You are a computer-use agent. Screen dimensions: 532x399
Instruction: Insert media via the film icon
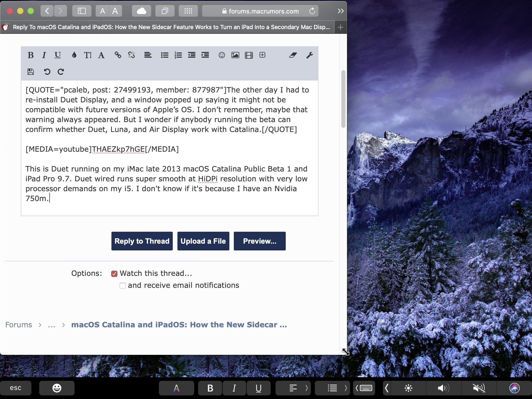click(x=249, y=55)
